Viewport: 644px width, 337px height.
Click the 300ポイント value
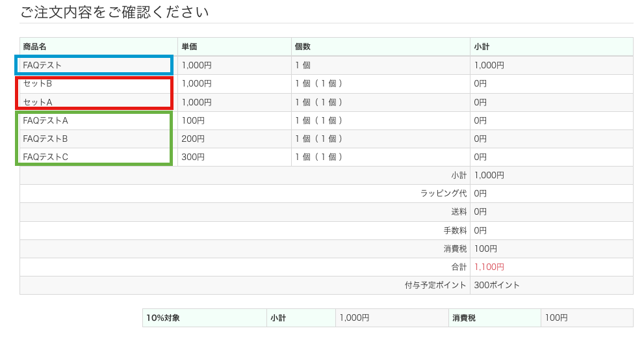pos(496,285)
